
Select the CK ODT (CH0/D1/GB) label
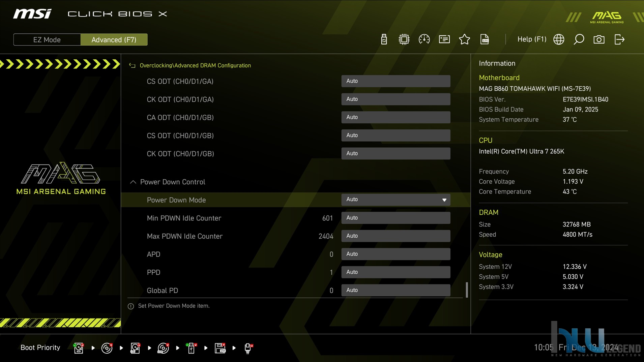pos(180,154)
